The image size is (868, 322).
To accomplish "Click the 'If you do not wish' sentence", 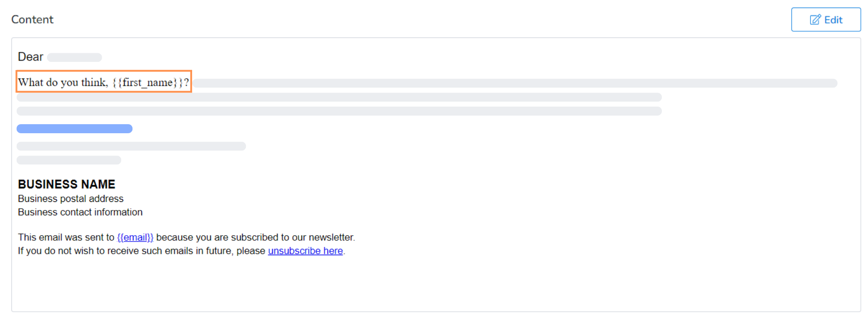I will click(141, 251).
